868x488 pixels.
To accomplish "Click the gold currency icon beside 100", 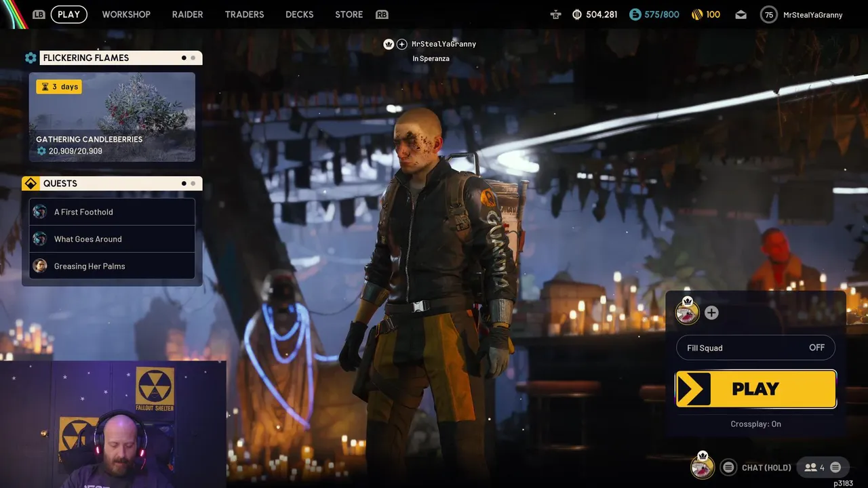I will point(697,14).
